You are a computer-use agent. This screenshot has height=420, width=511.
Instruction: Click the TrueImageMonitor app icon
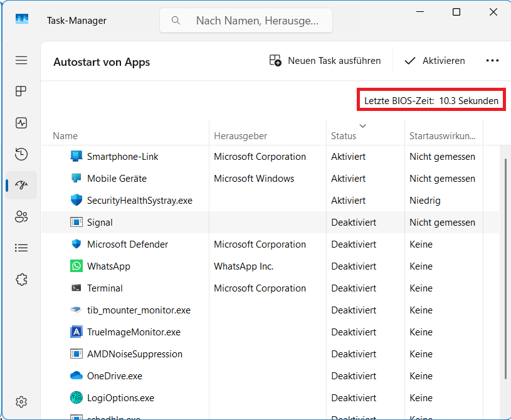[x=76, y=332]
